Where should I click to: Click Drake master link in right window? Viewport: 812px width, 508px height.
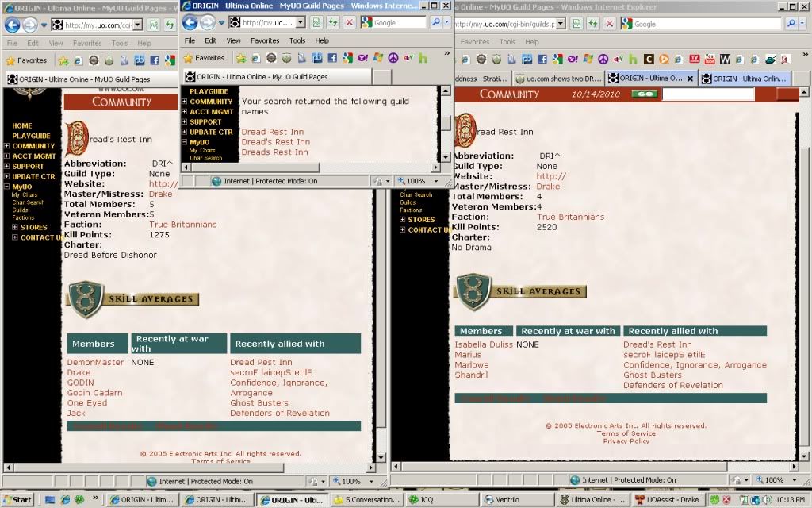click(x=548, y=186)
